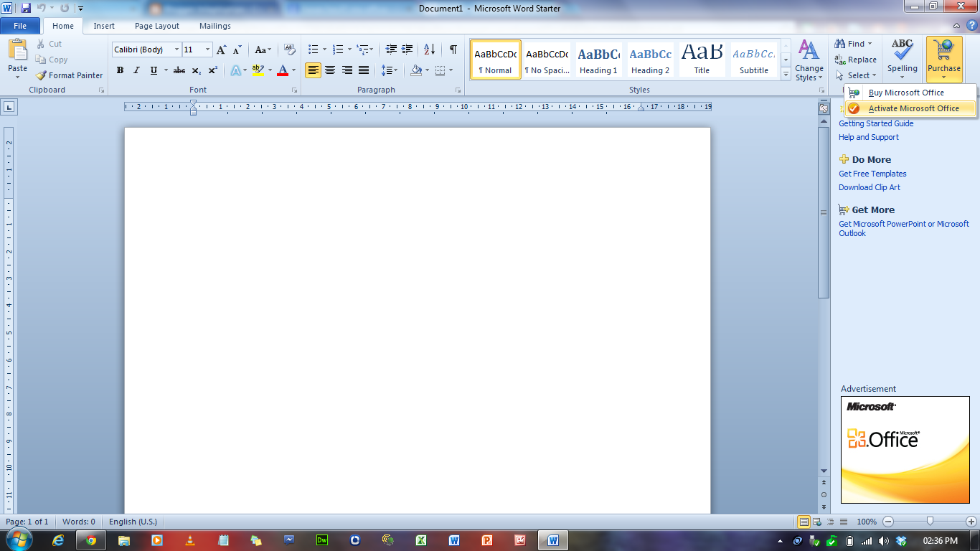Justify the paragraph text
The height and width of the screenshot is (551, 980).
pos(364,70)
